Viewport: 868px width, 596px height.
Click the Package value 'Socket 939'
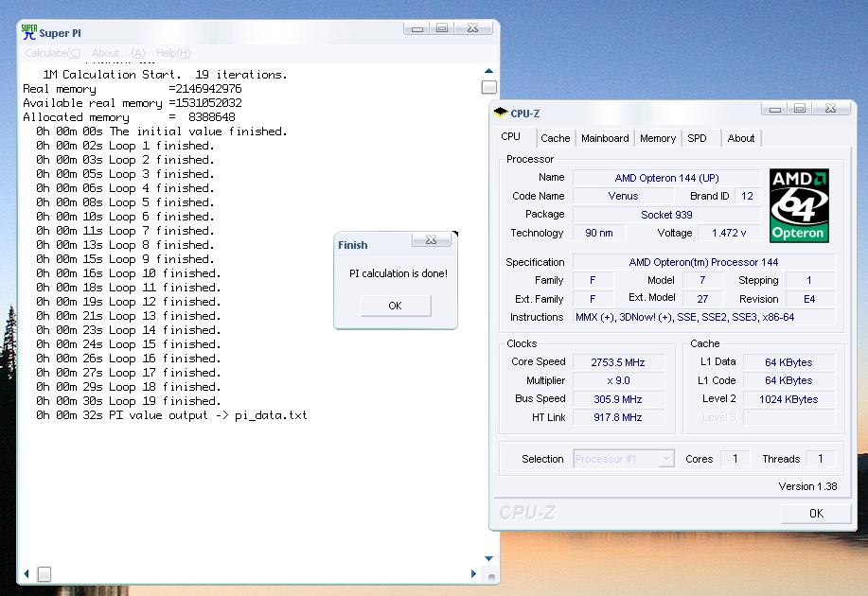[x=666, y=215]
